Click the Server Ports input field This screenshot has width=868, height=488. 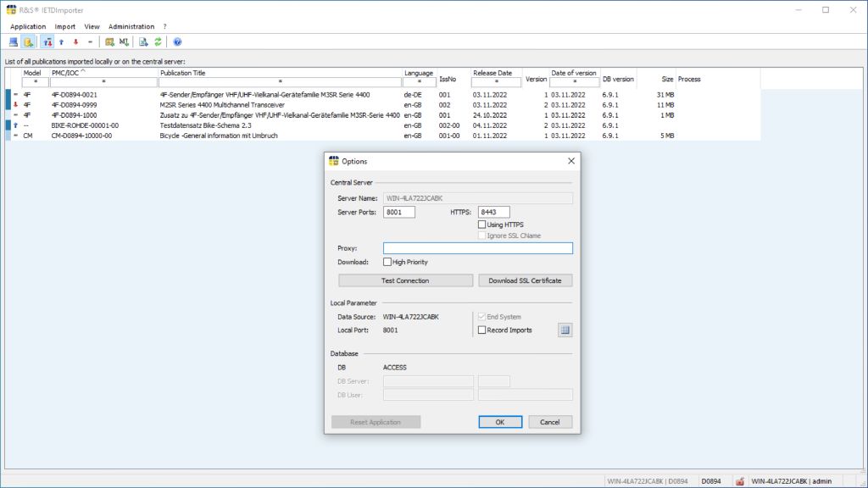(398, 212)
